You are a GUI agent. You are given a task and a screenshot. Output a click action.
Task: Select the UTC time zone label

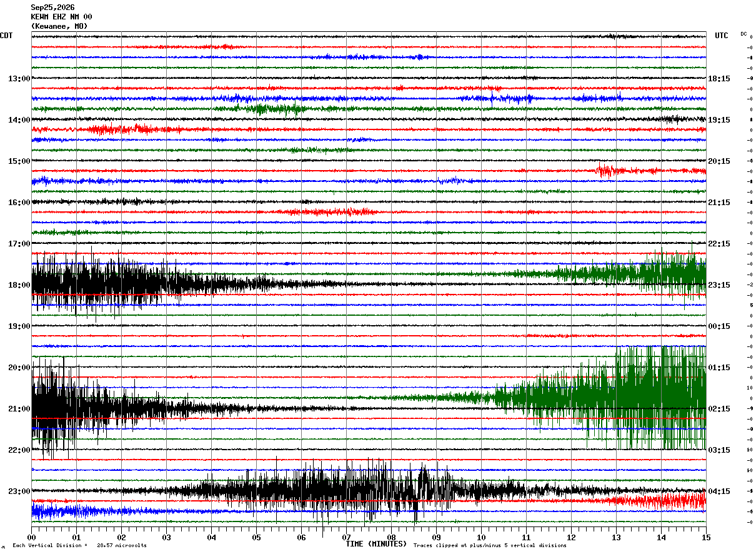pyautogui.click(x=722, y=36)
